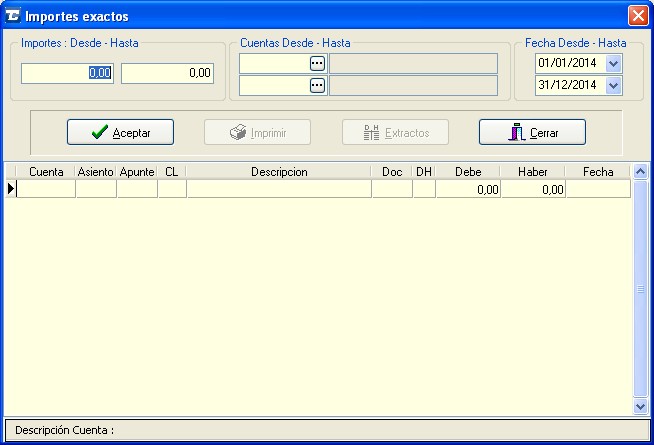
Task: Click the grid scrollbar up arrow
Action: click(641, 171)
